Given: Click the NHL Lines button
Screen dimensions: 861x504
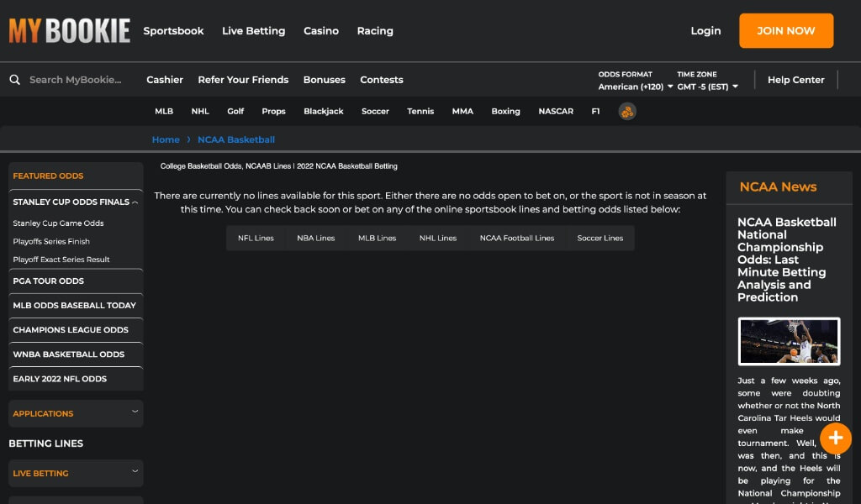Looking at the screenshot, I should click(438, 238).
